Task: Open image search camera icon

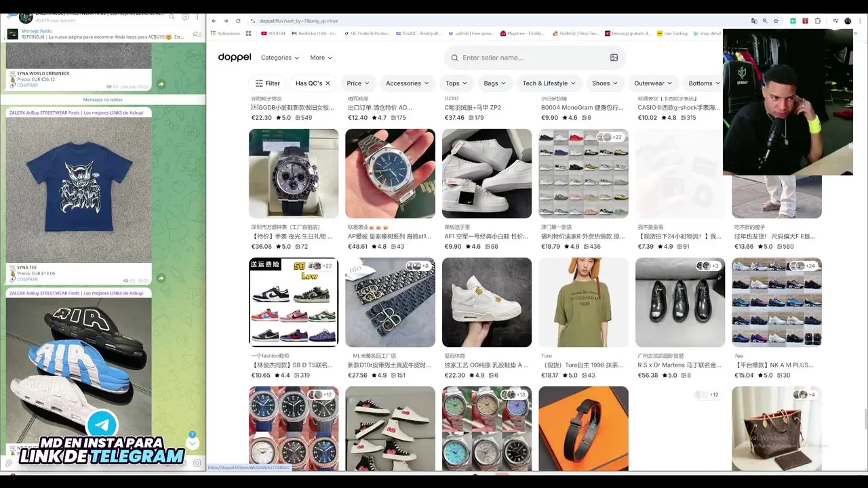Action: click(x=614, y=58)
